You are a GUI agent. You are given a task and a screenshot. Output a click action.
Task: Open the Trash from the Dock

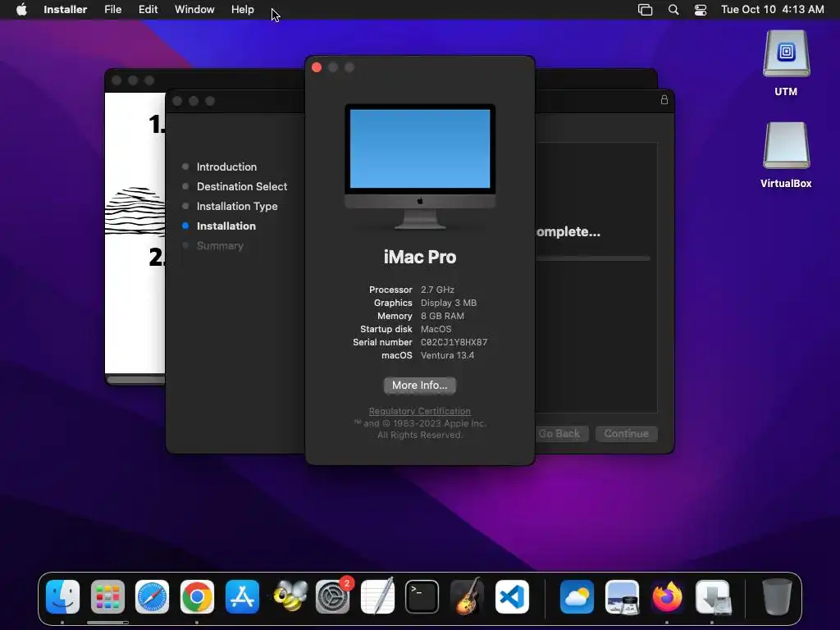777,597
